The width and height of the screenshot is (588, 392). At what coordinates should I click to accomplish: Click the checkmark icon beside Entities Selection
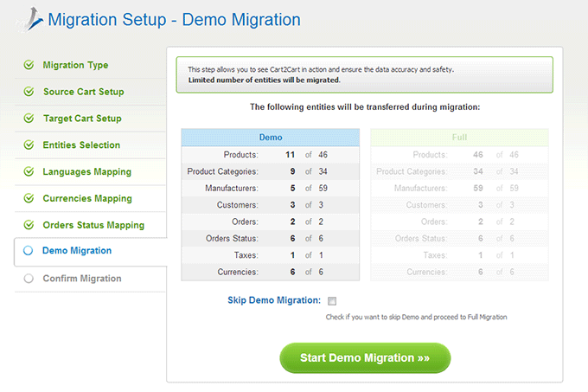tap(29, 145)
